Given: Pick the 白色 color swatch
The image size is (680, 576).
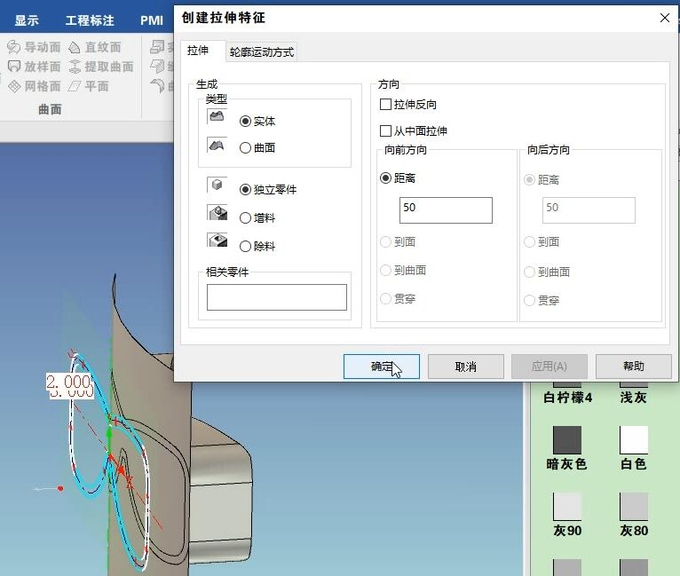Looking at the screenshot, I should point(634,440).
